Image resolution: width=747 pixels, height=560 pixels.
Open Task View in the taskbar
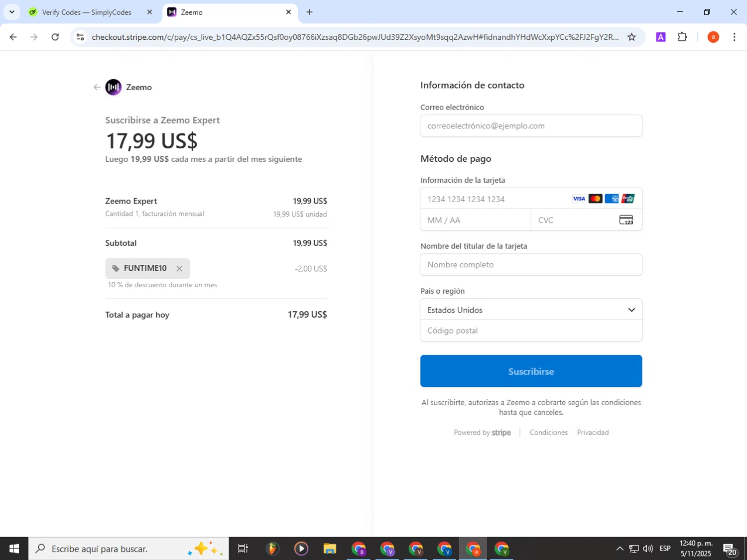click(243, 549)
